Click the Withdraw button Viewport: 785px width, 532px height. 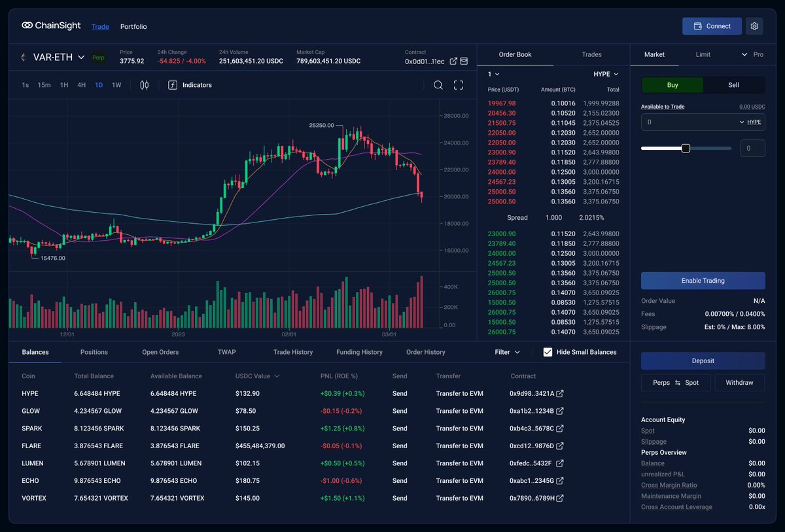click(x=739, y=382)
